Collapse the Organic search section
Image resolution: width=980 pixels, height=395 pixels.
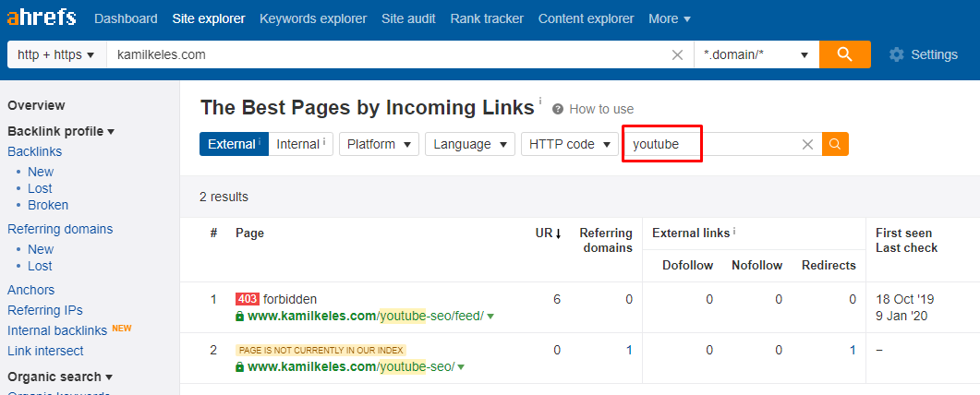tap(60, 377)
